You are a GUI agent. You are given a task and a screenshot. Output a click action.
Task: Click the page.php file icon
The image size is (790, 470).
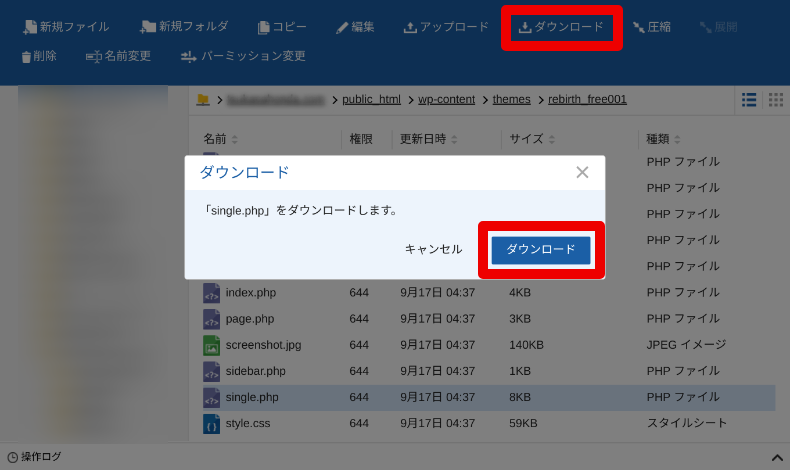(211, 319)
